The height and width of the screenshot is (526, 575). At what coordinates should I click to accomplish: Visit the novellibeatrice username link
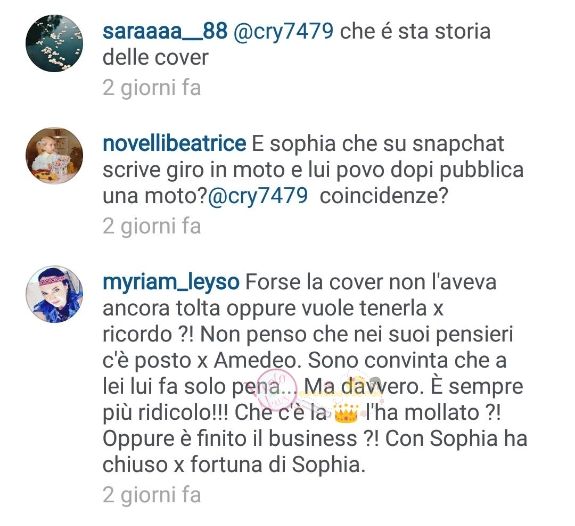tap(174, 143)
